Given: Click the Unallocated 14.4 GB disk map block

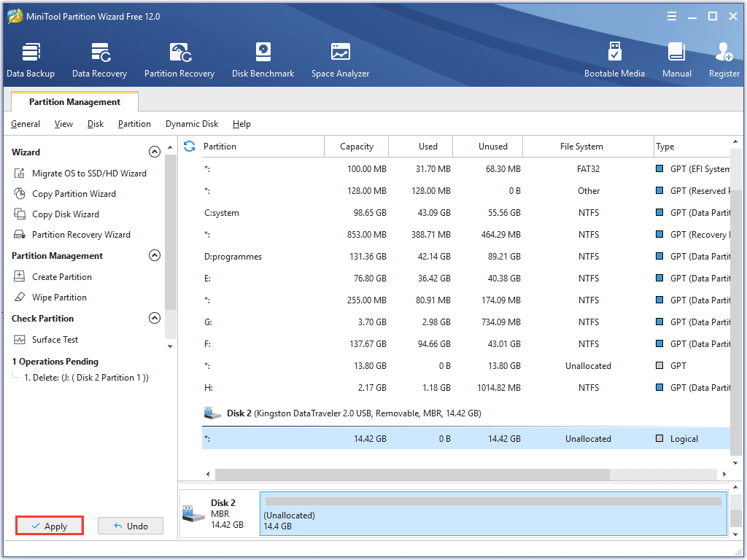Looking at the screenshot, I should click(x=494, y=514).
